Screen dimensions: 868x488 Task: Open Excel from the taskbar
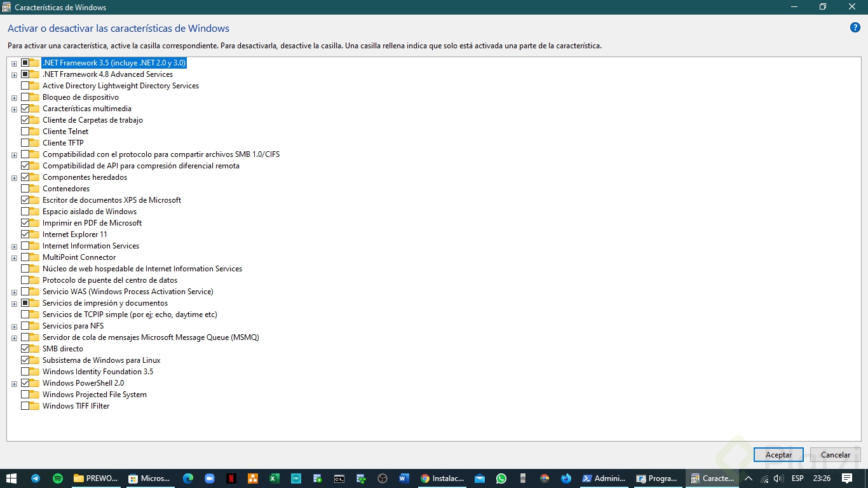point(275,478)
